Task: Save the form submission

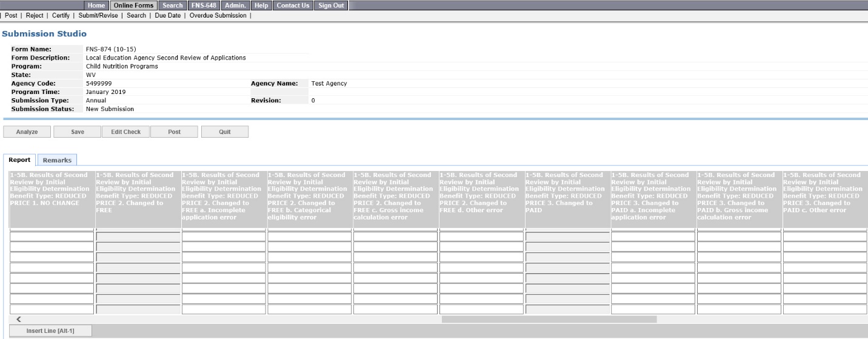Action: [x=77, y=132]
